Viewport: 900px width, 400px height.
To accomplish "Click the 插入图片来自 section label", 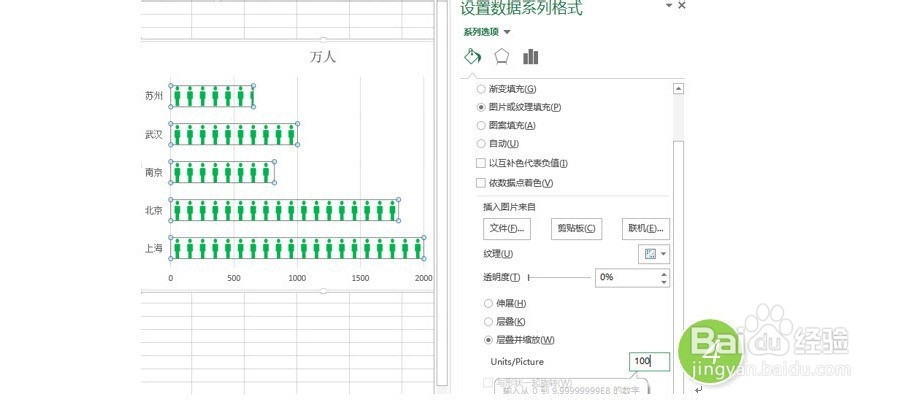I will click(510, 207).
